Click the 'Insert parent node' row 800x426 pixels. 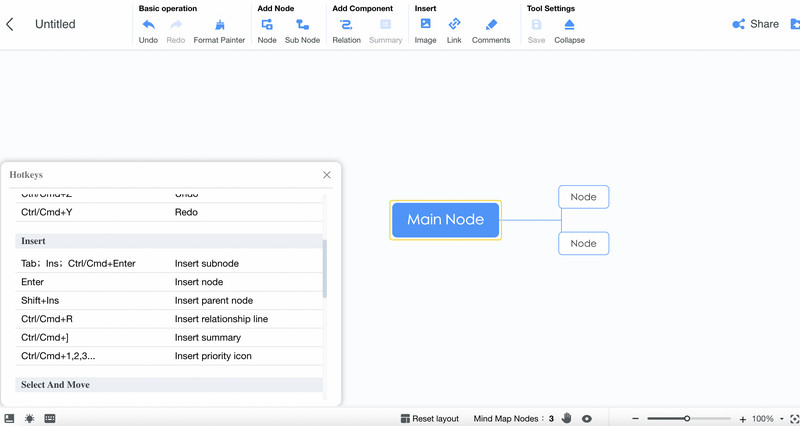click(x=169, y=300)
